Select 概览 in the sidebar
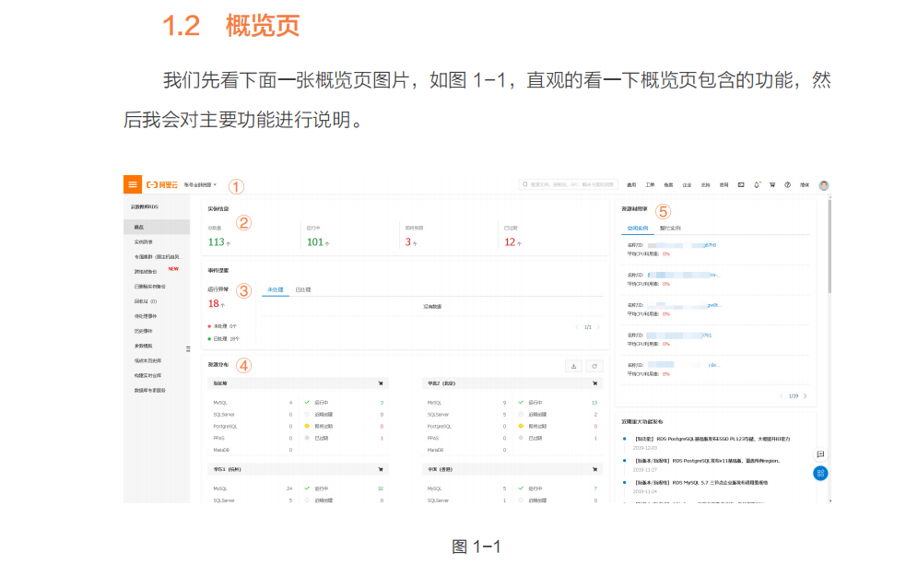918x588 pixels. click(157, 227)
